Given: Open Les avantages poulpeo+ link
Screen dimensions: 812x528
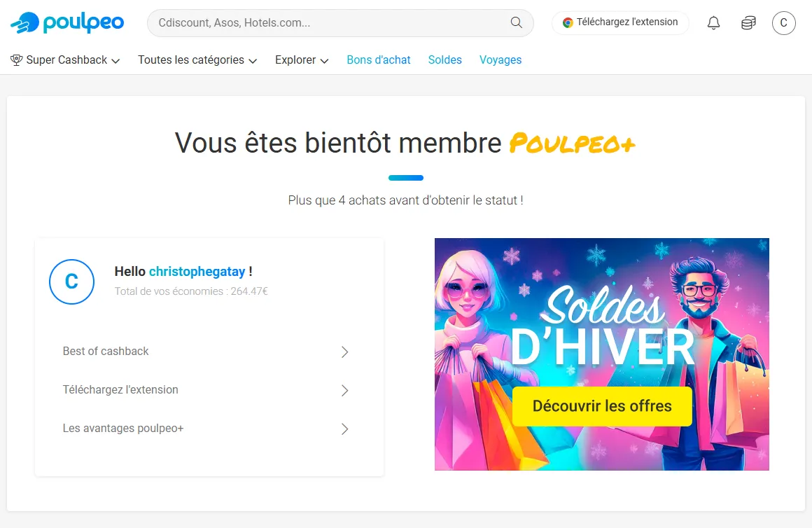Looking at the screenshot, I should click(206, 429).
